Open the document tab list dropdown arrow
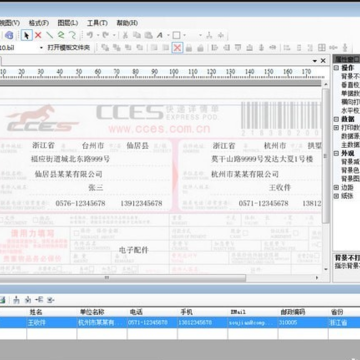Screen dimensions: 360x360 [315, 61]
